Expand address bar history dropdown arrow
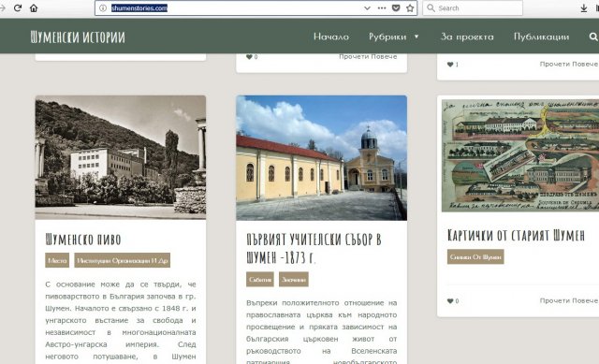 [x=367, y=8]
